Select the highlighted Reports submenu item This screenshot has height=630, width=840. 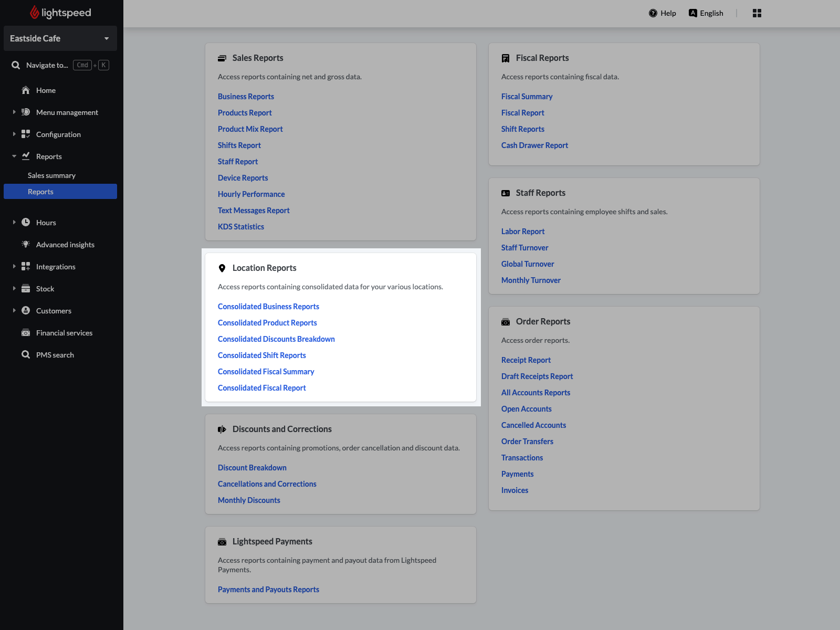tap(40, 192)
